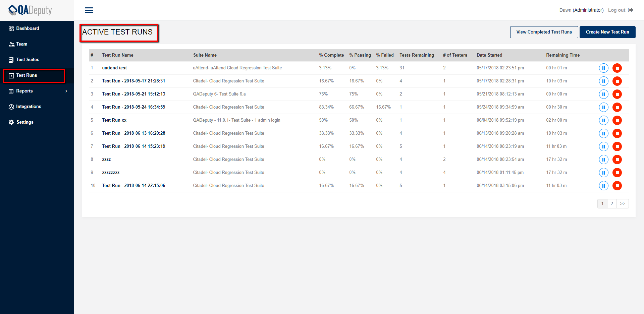Go to last page with >> button
This screenshot has width=644, height=314.
(x=623, y=204)
